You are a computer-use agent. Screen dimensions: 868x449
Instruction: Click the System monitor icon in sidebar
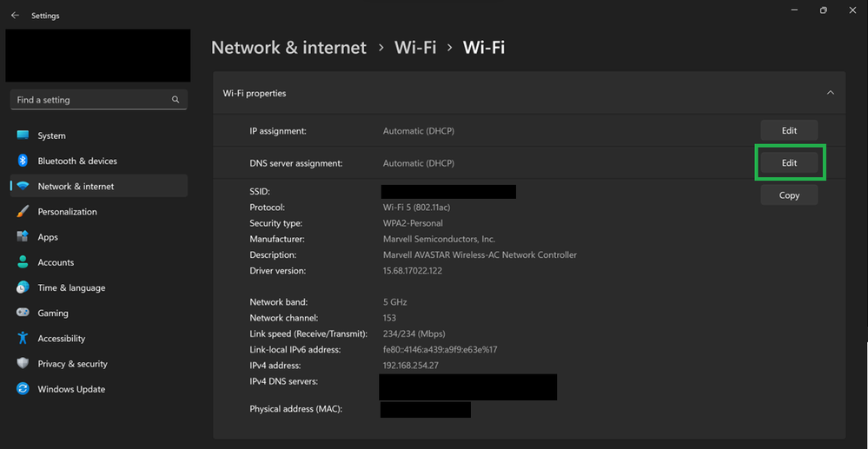[23, 135]
